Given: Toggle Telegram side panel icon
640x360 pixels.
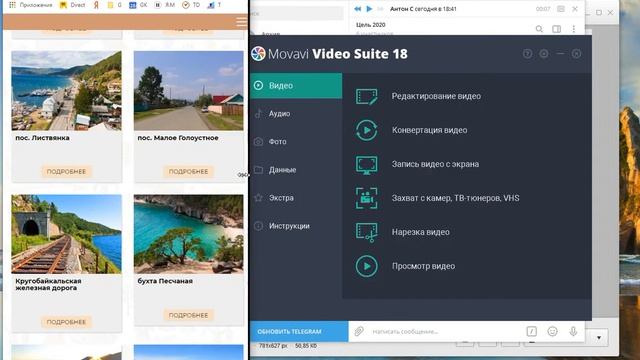Looking at the screenshot, I should pos(556,29).
